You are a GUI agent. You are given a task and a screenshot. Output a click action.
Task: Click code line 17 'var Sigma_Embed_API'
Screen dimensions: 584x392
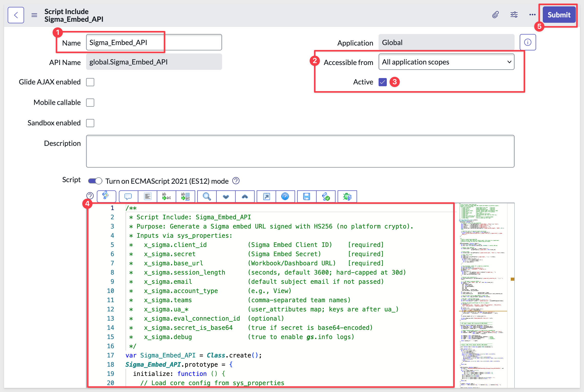pyautogui.click(x=194, y=355)
